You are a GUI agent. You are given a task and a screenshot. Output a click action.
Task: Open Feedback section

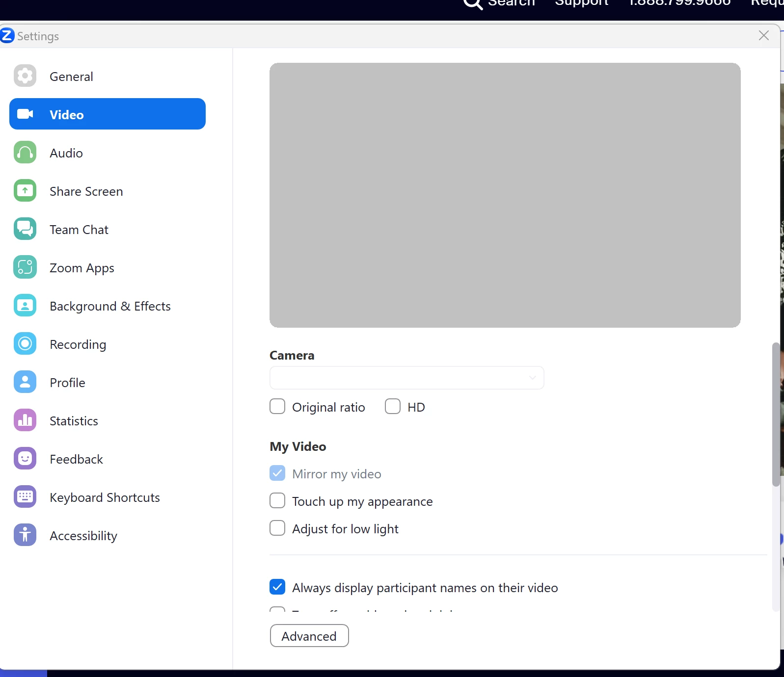[108, 459]
